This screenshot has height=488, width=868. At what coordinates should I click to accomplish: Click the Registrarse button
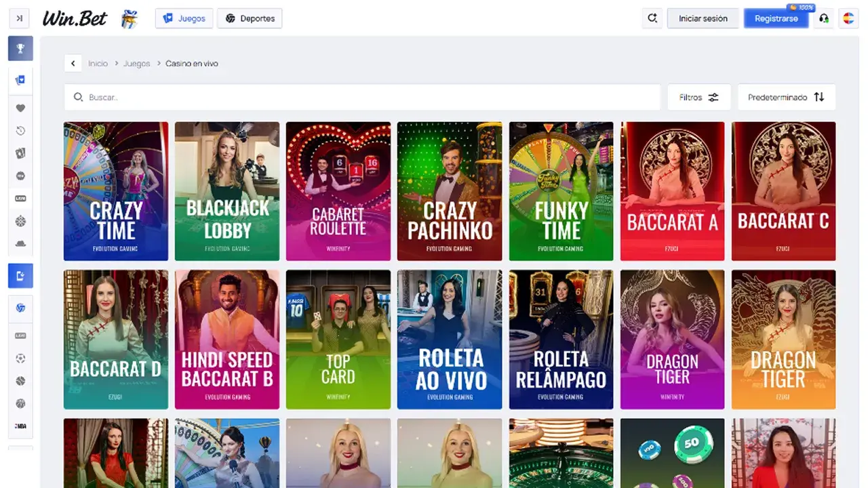(776, 19)
